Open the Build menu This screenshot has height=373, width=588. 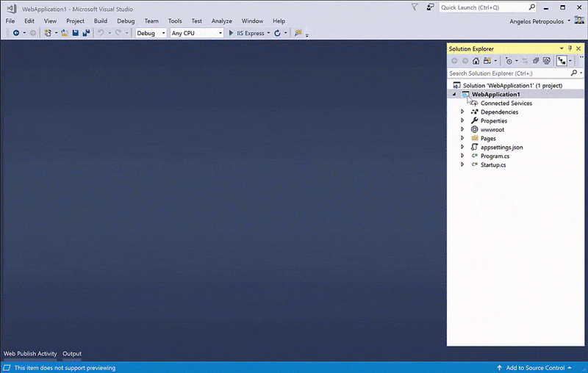pos(101,21)
